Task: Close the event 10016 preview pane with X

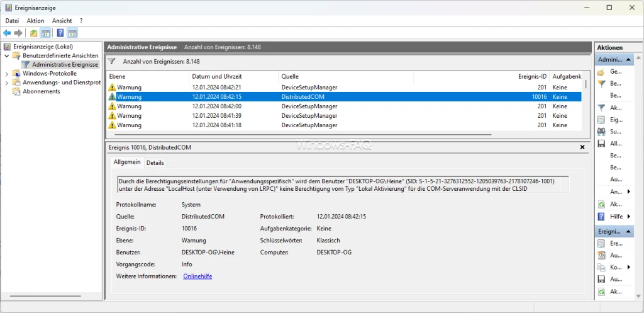Action: click(582, 147)
